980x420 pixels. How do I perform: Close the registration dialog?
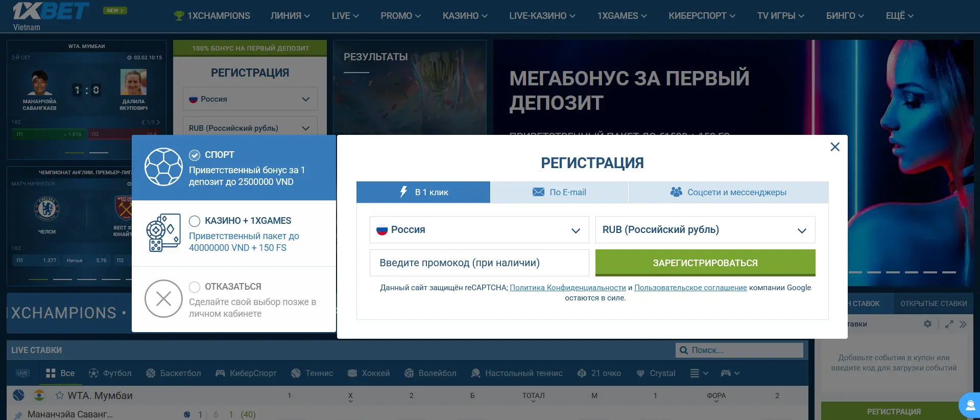click(x=835, y=147)
